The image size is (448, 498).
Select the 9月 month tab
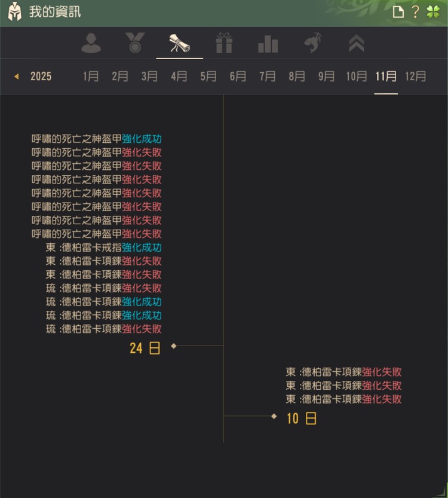click(x=327, y=77)
